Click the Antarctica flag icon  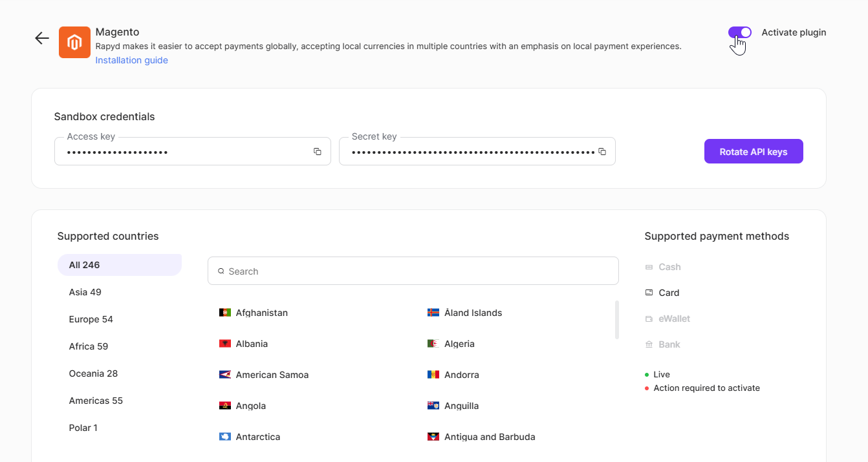click(x=225, y=437)
